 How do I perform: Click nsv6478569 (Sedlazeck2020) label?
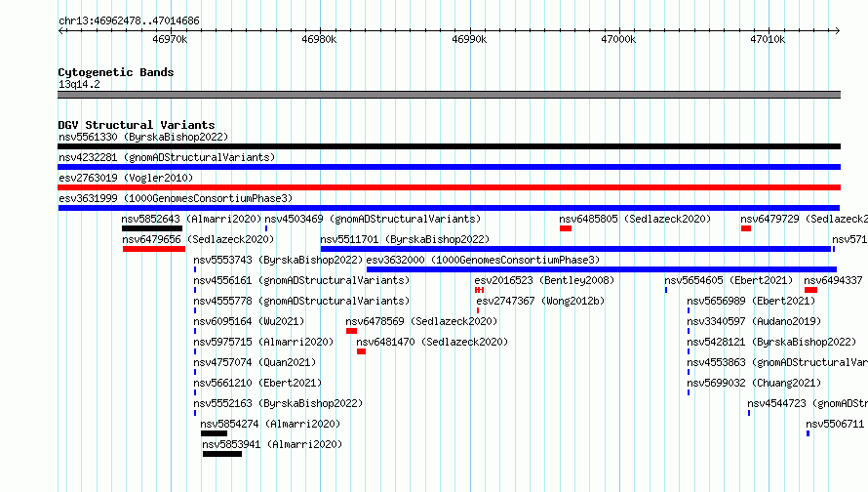[x=421, y=321]
